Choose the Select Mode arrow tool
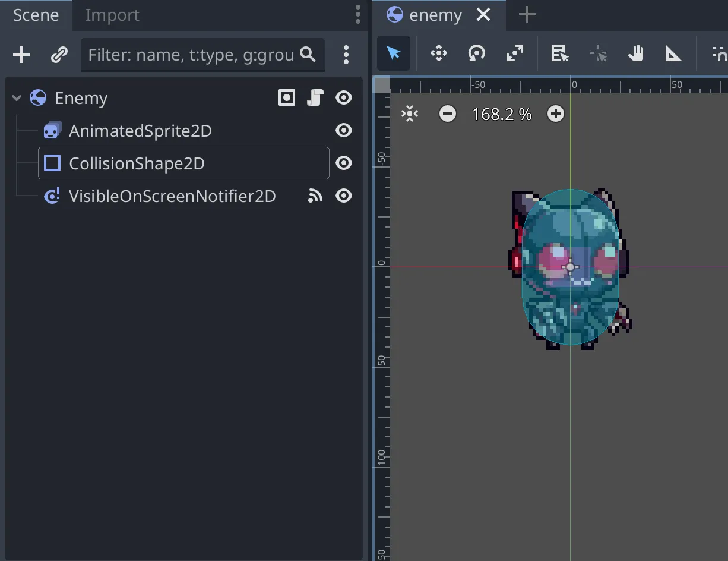This screenshot has width=728, height=561. point(394,54)
